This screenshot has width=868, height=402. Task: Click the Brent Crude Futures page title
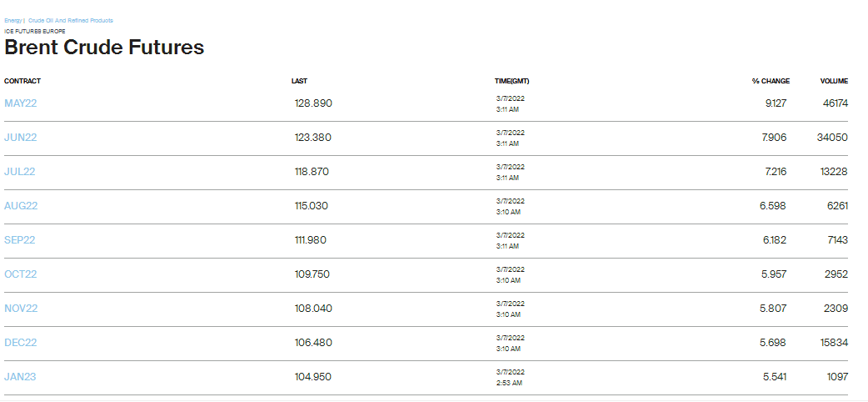pos(104,48)
